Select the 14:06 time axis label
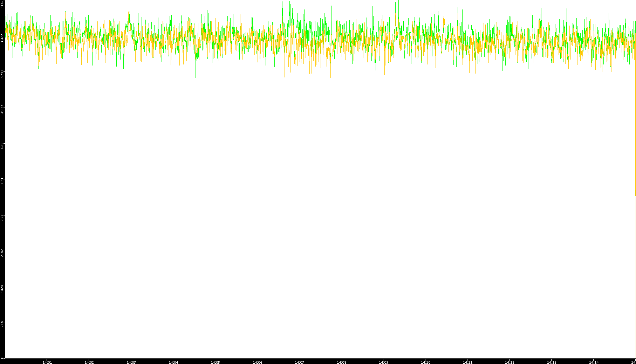Screen dimensions: 636x364 click(x=257, y=362)
